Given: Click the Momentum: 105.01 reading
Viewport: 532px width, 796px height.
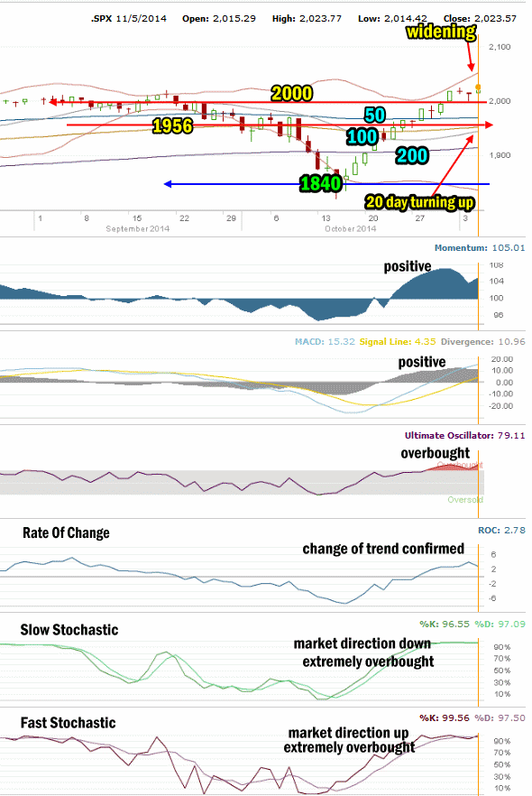Looking at the screenshot, I should click(x=480, y=248).
